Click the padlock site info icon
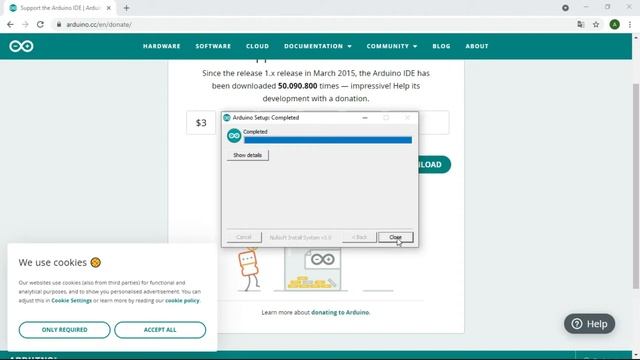Screen dimensions: 640x360 pyautogui.click(x=59, y=24)
